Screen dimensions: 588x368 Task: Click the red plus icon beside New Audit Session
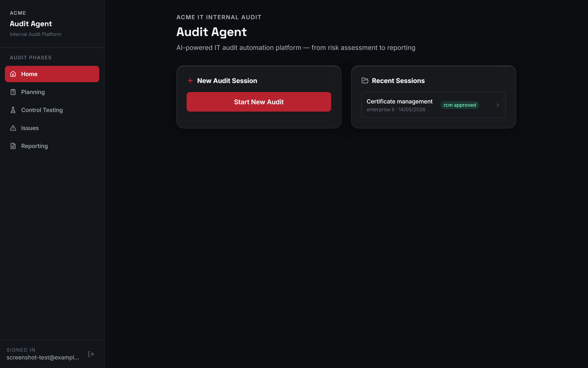point(190,81)
